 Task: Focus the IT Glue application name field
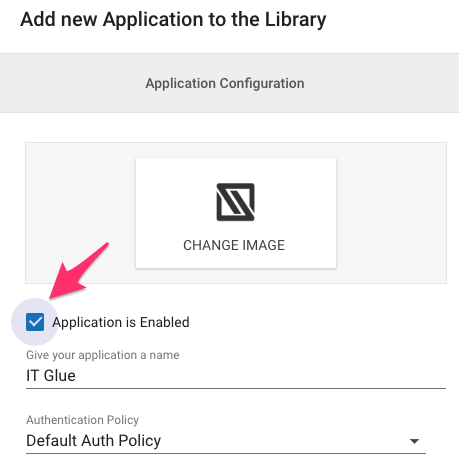point(236,376)
